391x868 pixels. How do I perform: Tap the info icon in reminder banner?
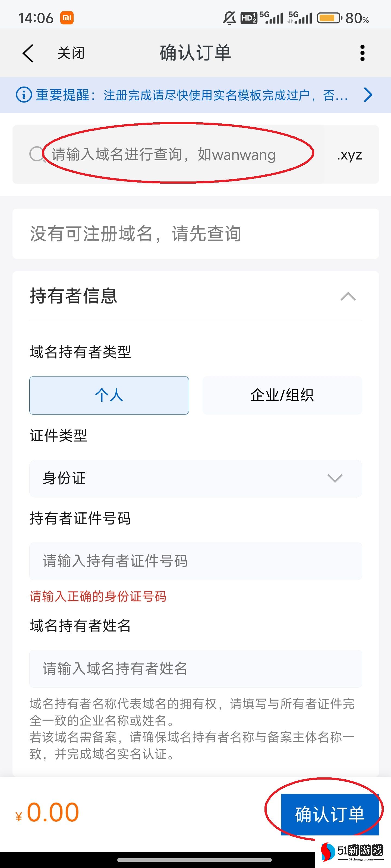click(x=24, y=95)
